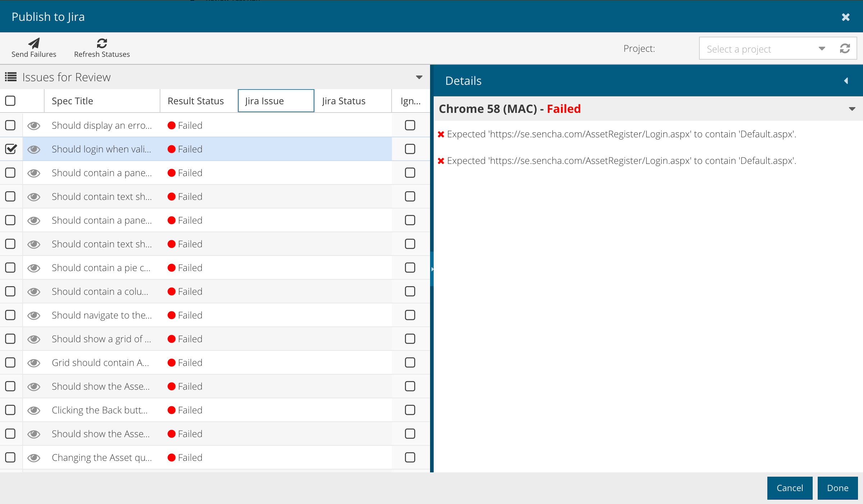Select the Jira Issue column header
This screenshot has width=863, height=504.
coord(276,101)
